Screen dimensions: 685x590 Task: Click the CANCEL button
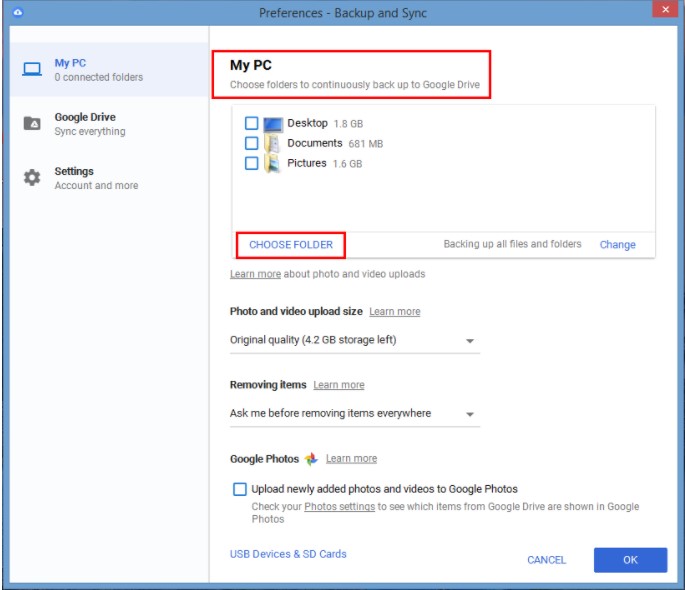point(547,560)
